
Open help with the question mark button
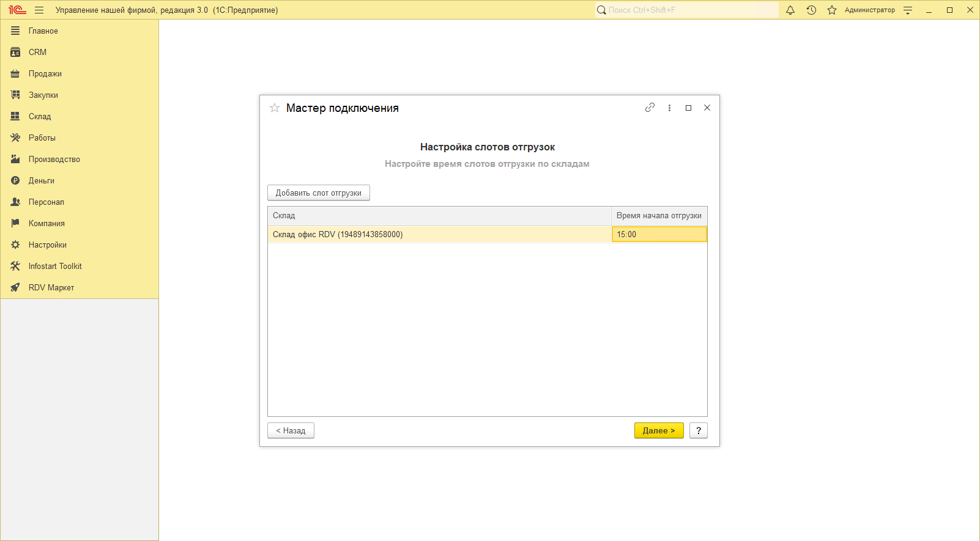point(699,430)
